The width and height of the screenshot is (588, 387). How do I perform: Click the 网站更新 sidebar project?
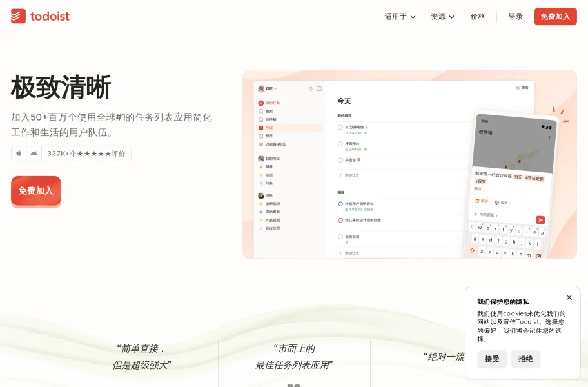click(x=269, y=212)
